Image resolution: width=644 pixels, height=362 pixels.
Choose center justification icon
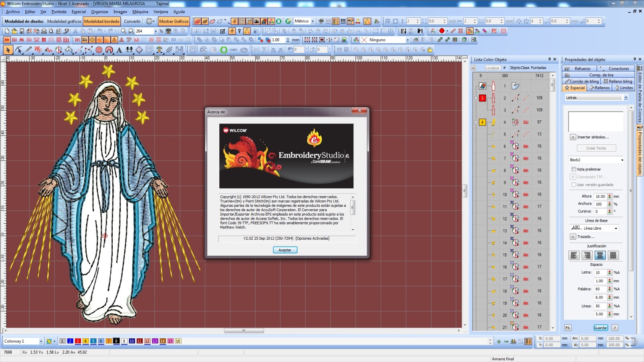coord(600,255)
